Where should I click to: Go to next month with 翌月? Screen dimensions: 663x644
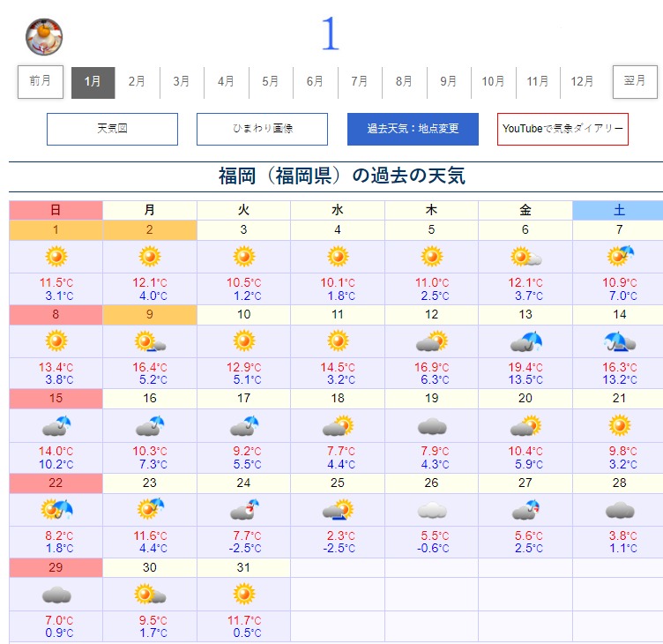tap(635, 82)
